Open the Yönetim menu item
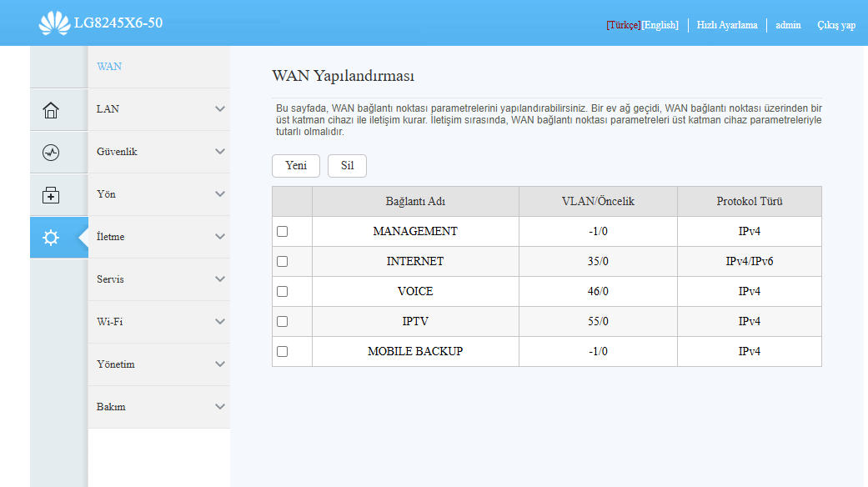 pos(159,364)
